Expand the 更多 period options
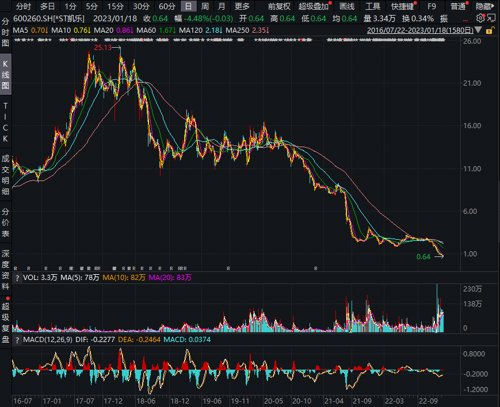 tap(242, 6)
